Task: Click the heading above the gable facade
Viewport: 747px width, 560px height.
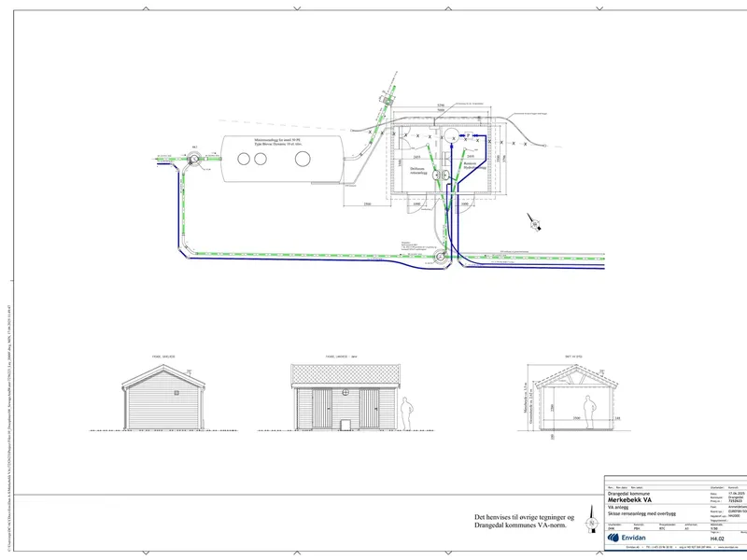Action: tap(163, 357)
